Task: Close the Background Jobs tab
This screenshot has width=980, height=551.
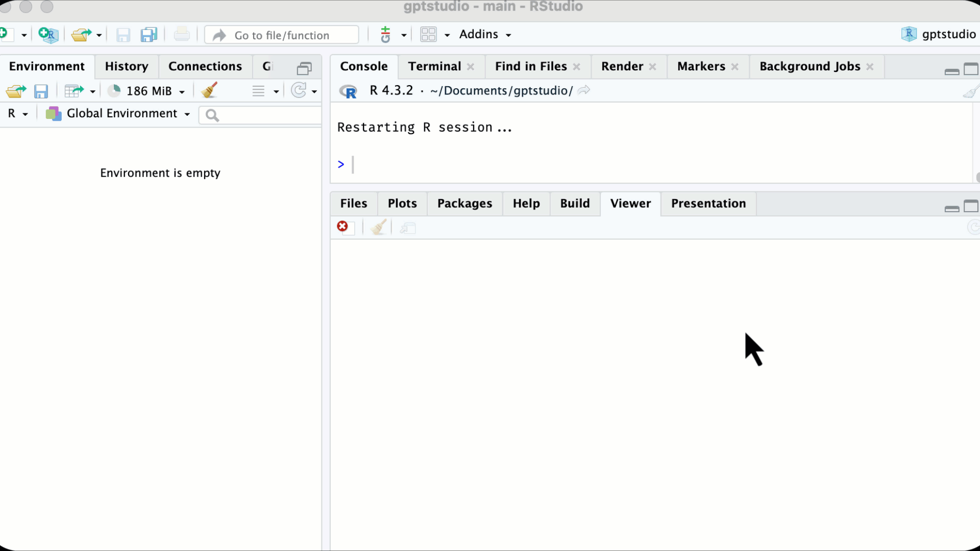Action: coord(870,67)
